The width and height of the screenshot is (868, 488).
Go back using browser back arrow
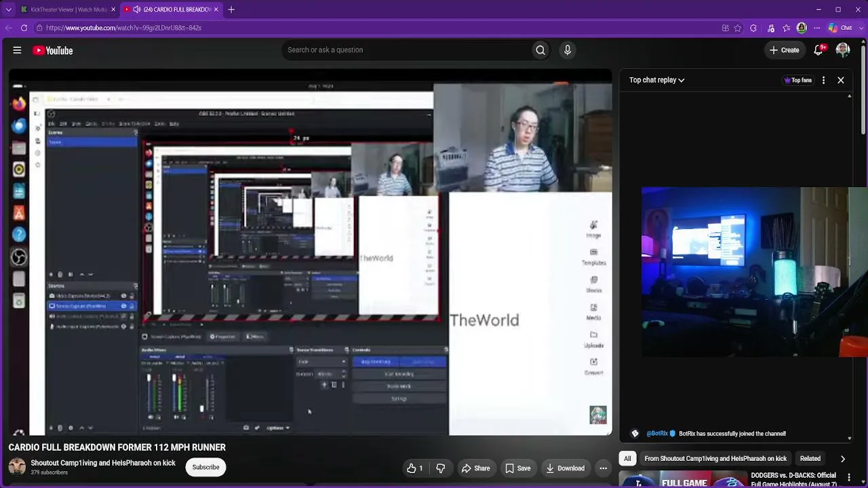[x=8, y=28]
